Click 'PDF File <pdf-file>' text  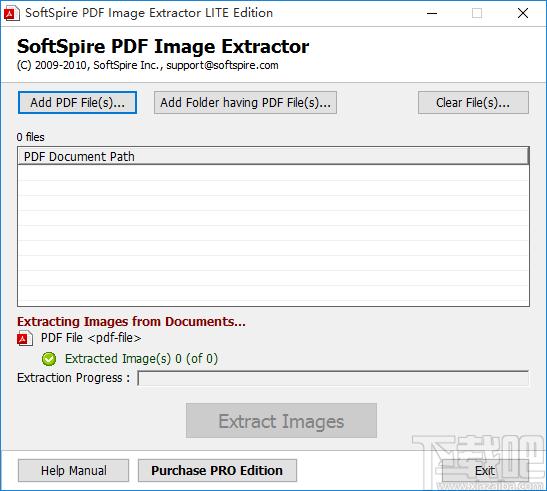91,338
